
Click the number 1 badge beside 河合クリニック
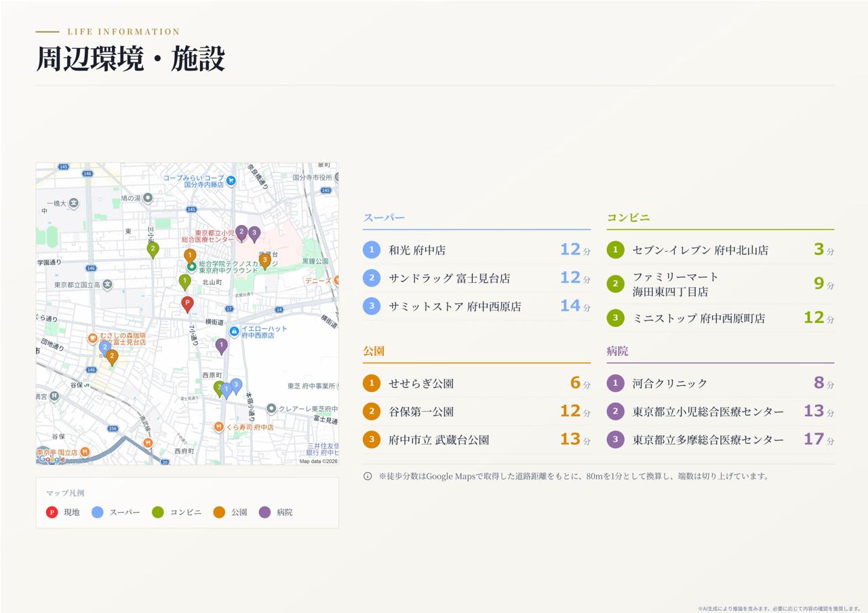[x=615, y=383]
